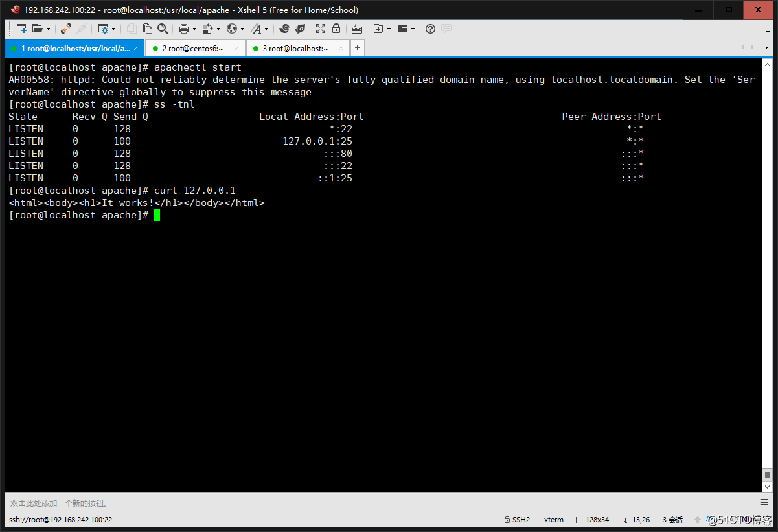The width and height of the screenshot is (778, 532).
Task: Click the New Session toolbar icon
Action: 21,29
